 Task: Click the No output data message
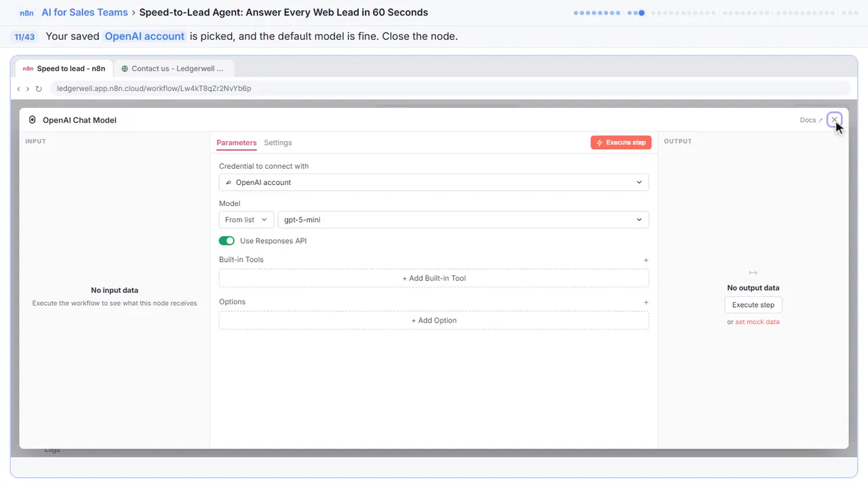pos(753,288)
